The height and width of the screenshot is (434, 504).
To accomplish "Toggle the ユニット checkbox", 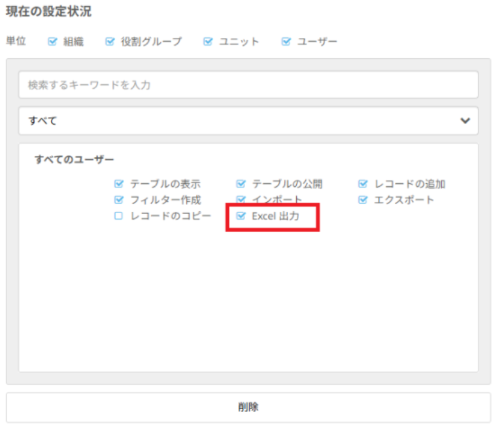I will 208,41.
